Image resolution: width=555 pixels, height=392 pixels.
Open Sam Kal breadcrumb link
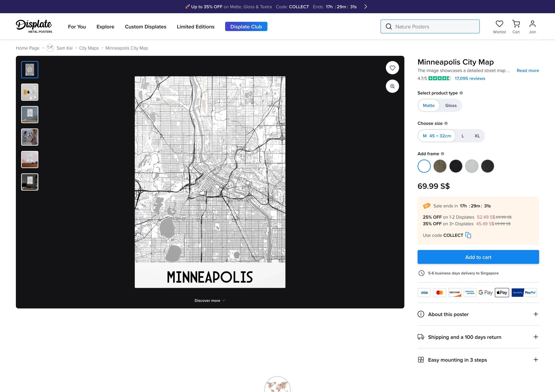(65, 48)
